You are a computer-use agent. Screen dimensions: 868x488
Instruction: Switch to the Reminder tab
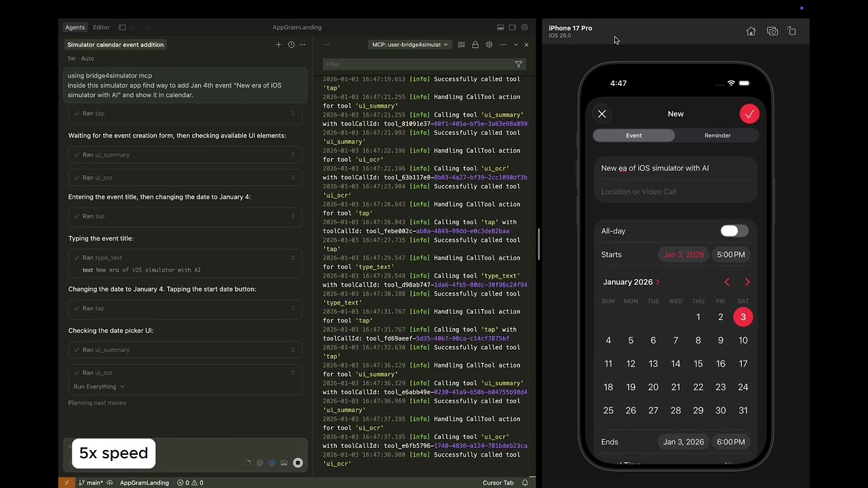(717, 135)
